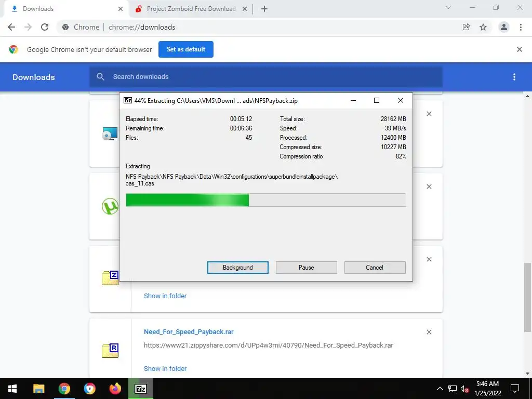Viewport: 532px width, 399px height.
Task: Open Chrome's three-dot main menu
Action: pyautogui.click(x=521, y=27)
